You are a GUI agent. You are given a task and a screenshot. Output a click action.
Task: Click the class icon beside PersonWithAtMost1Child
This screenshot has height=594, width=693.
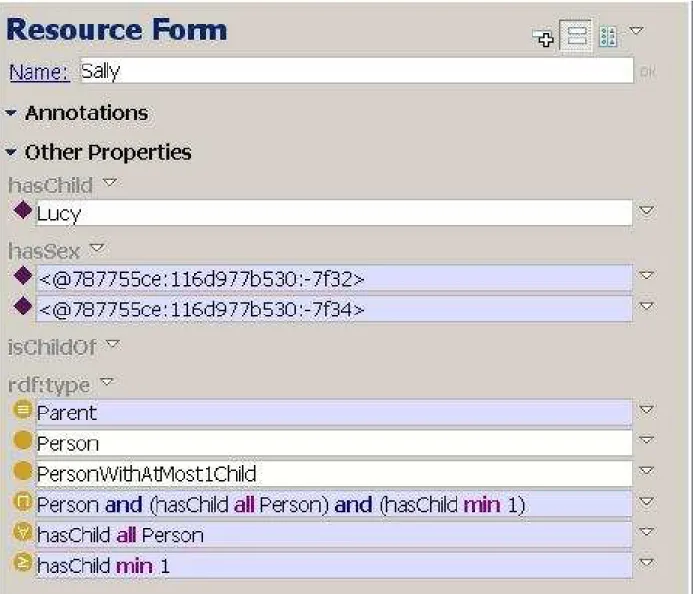click(23, 471)
